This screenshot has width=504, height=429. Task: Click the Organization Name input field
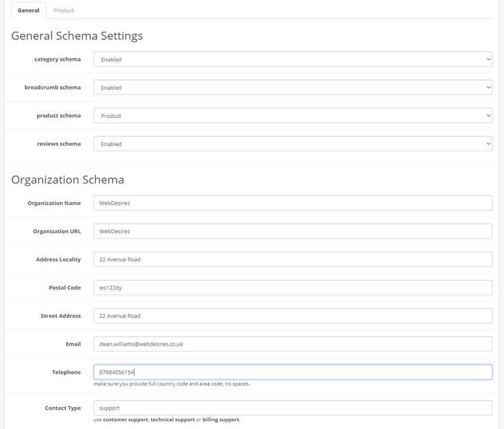293,203
